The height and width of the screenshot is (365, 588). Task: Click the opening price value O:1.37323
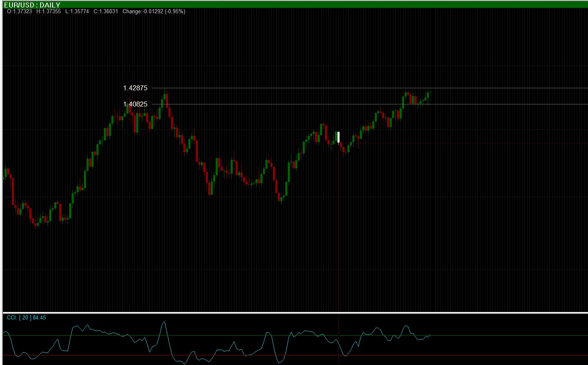[x=19, y=11]
